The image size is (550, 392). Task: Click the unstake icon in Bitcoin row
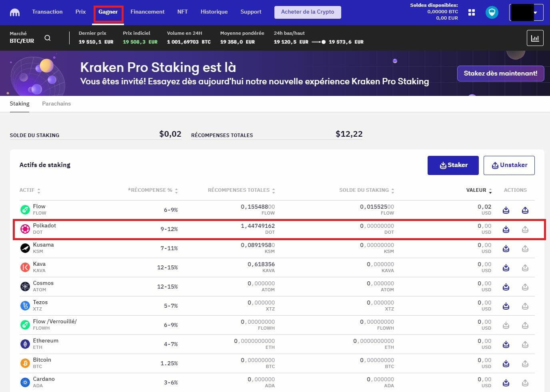525,364
